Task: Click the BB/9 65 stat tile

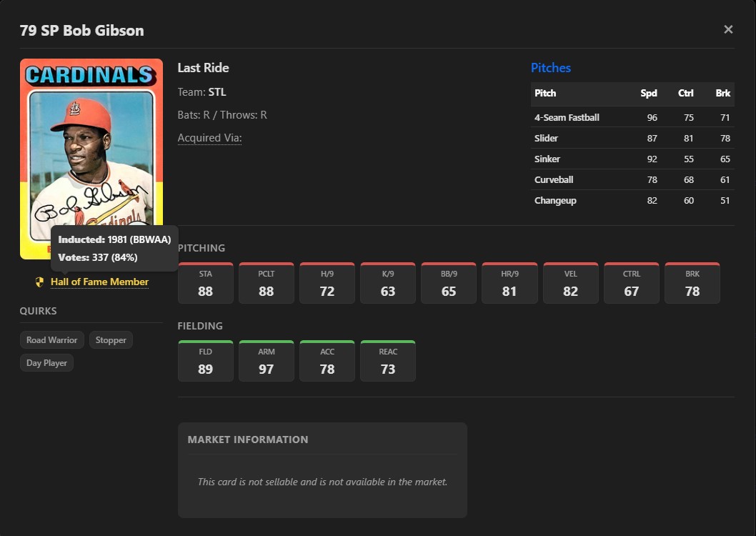Action: 449,283
